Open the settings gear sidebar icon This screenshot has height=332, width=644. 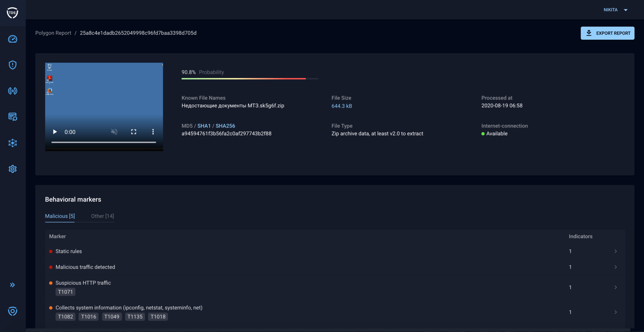[x=13, y=169]
